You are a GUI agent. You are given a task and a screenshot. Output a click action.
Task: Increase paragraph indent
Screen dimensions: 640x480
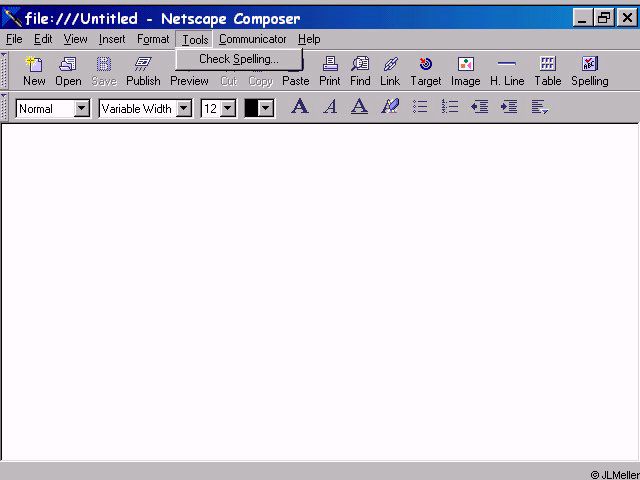pos(509,107)
